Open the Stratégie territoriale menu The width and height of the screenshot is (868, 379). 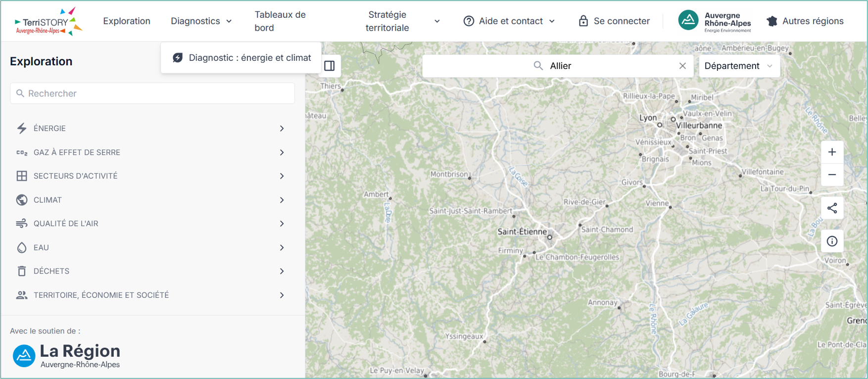click(x=402, y=21)
